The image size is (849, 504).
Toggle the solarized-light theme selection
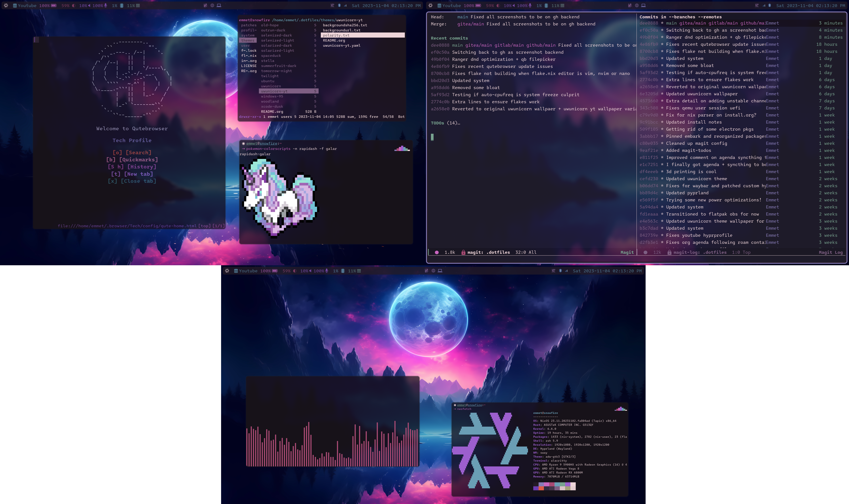click(277, 50)
